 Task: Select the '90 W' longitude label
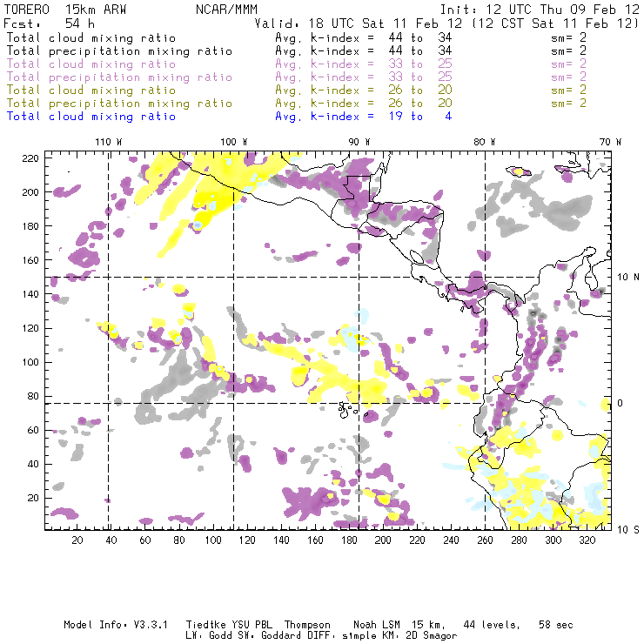[359, 142]
